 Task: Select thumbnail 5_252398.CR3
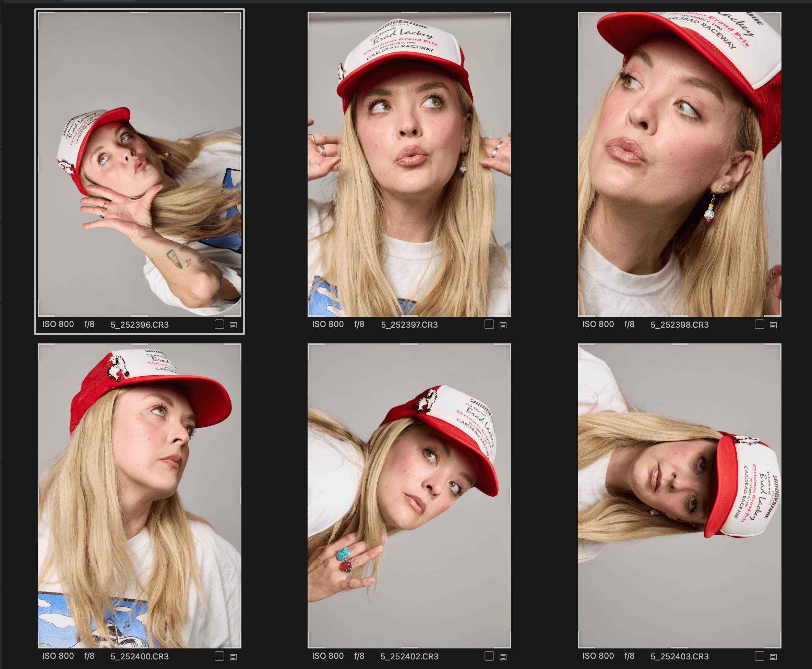coord(679,164)
